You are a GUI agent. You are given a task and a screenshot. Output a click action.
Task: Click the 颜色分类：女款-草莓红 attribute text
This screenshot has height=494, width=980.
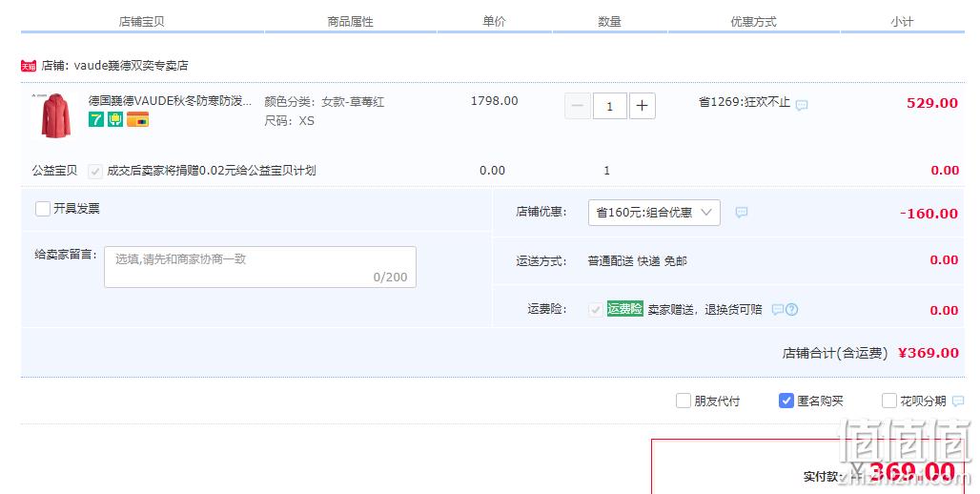(324, 102)
